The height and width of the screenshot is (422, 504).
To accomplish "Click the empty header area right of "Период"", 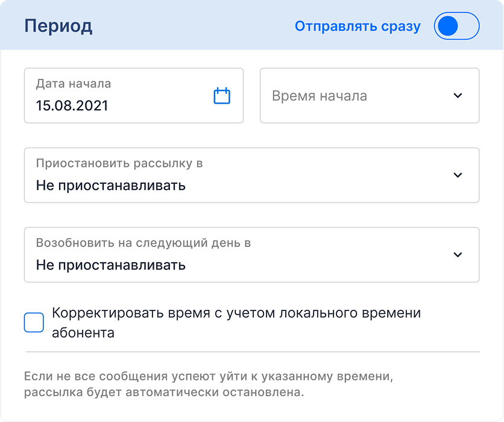I will click(193, 27).
